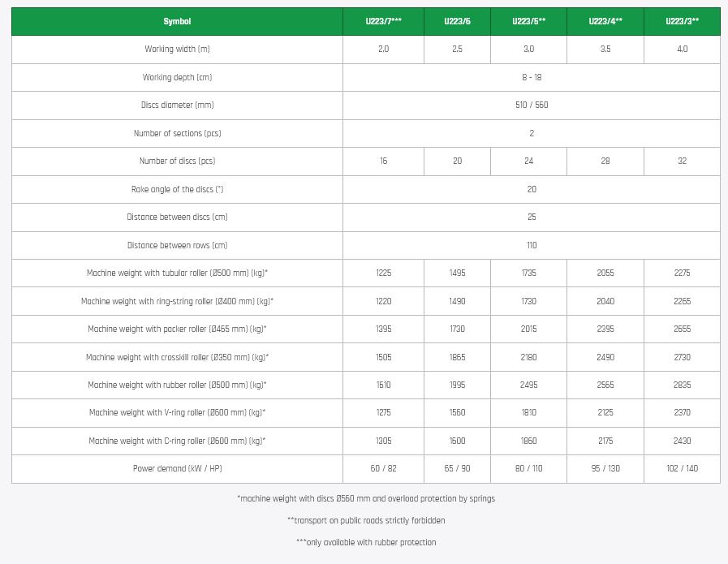Click the Distance between rows value 110

pyautogui.click(x=532, y=245)
